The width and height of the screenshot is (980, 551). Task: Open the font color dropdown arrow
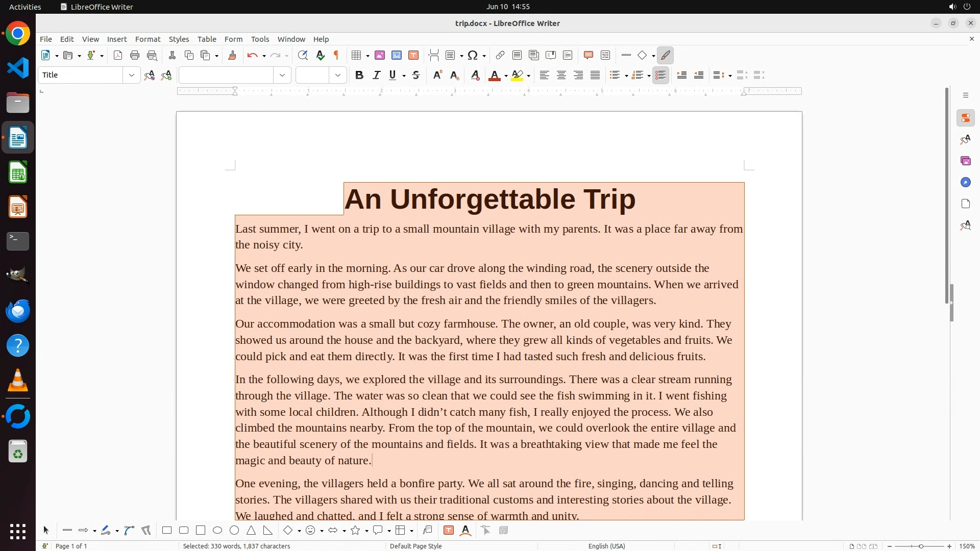click(506, 76)
